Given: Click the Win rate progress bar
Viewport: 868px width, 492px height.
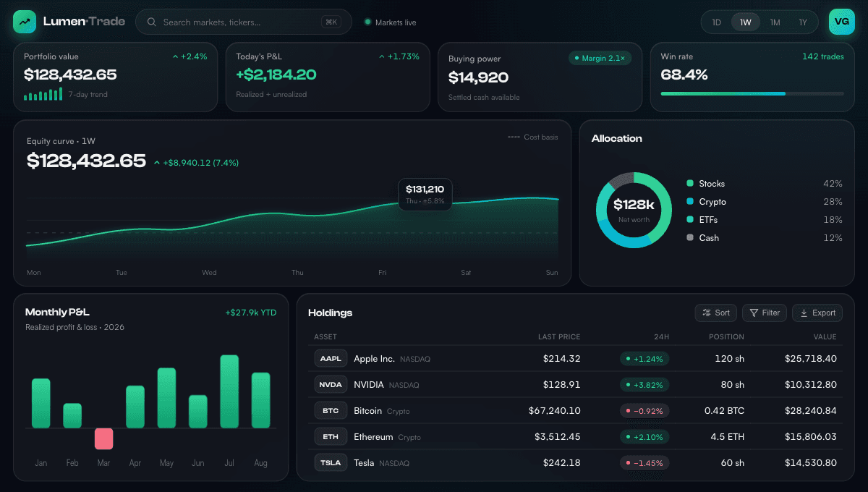Looking at the screenshot, I should coord(752,93).
